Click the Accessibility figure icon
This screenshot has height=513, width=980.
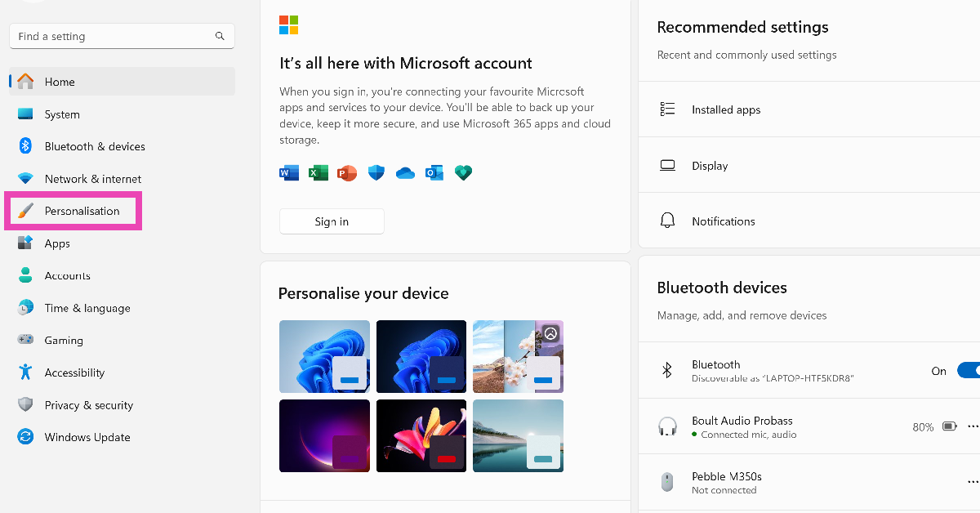pos(25,372)
